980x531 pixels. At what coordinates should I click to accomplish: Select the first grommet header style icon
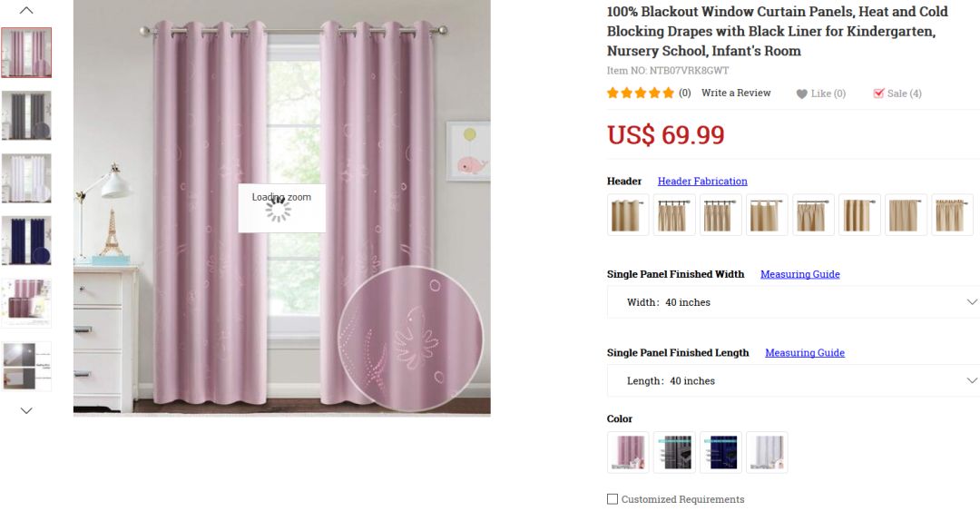point(628,214)
